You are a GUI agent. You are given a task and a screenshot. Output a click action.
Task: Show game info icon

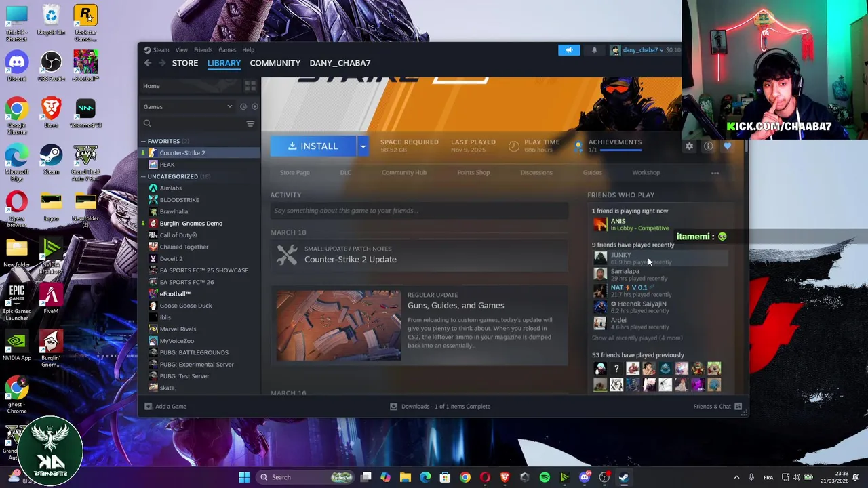[x=708, y=146]
